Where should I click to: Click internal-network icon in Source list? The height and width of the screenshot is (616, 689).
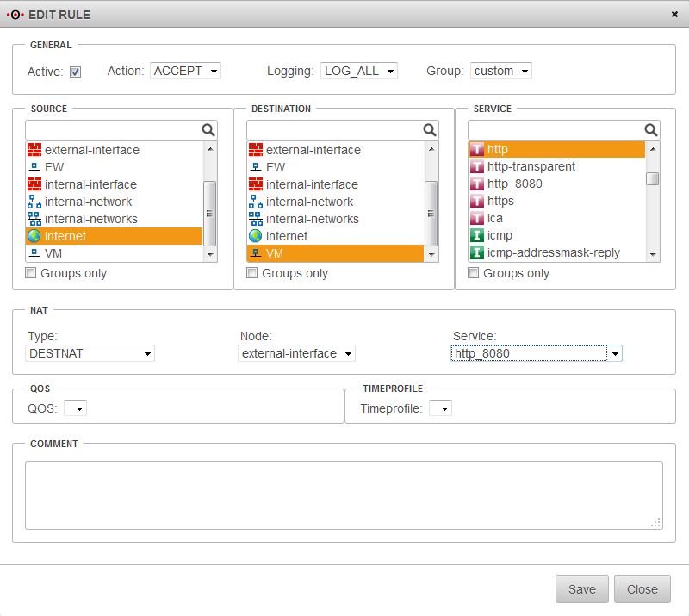point(34,202)
